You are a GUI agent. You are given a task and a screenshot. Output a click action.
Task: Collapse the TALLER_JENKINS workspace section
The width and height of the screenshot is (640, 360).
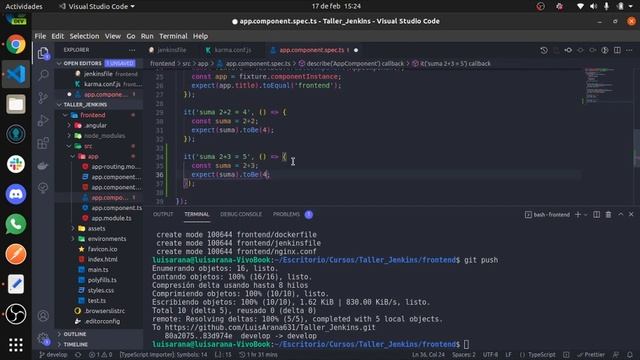click(60, 104)
